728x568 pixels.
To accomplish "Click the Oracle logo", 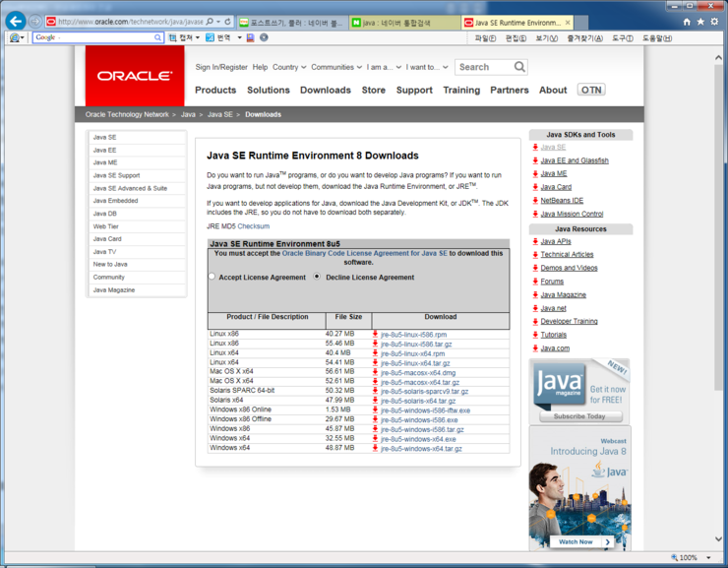I will pos(135,76).
